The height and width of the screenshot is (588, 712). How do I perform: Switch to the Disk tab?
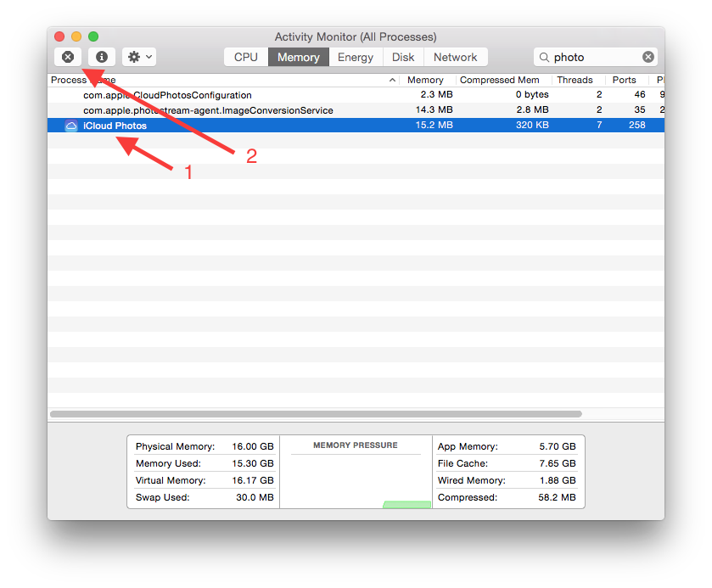403,57
